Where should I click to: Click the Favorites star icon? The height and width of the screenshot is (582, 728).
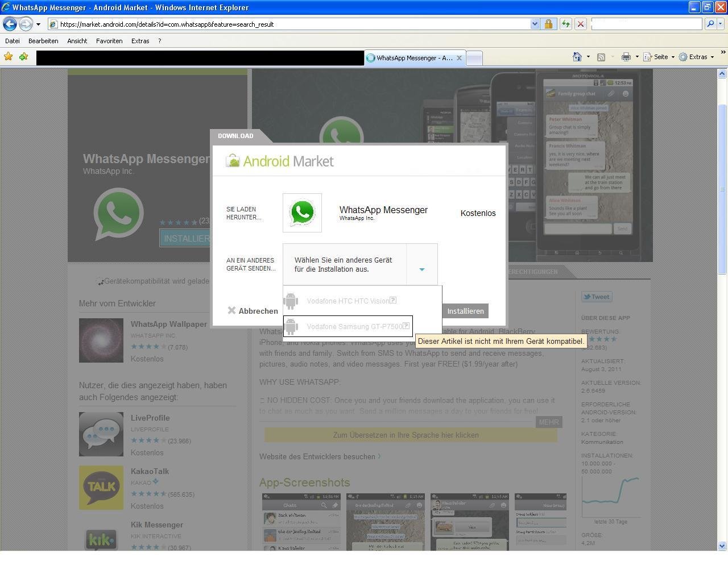pyautogui.click(x=9, y=57)
